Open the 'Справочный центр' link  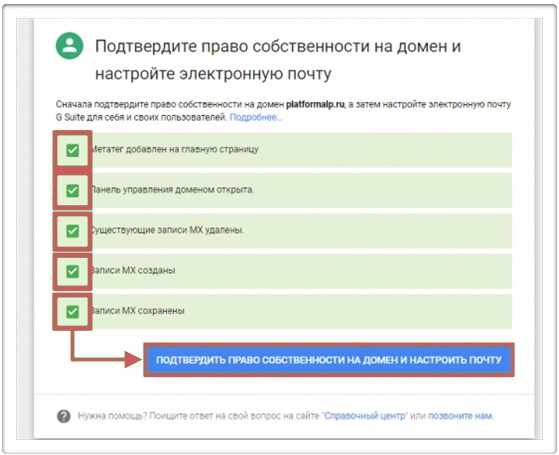(x=365, y=416)
